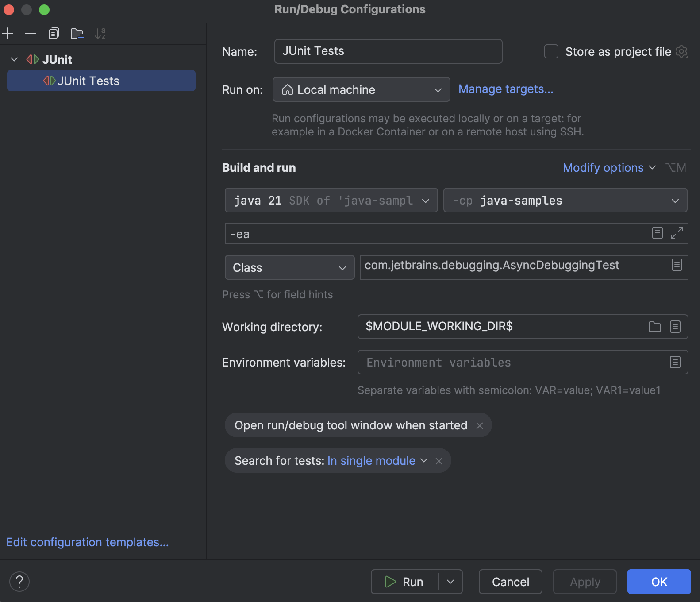Screen dimensions: 700x602
Task: Click into the Name text field
Action: point(388,51)
